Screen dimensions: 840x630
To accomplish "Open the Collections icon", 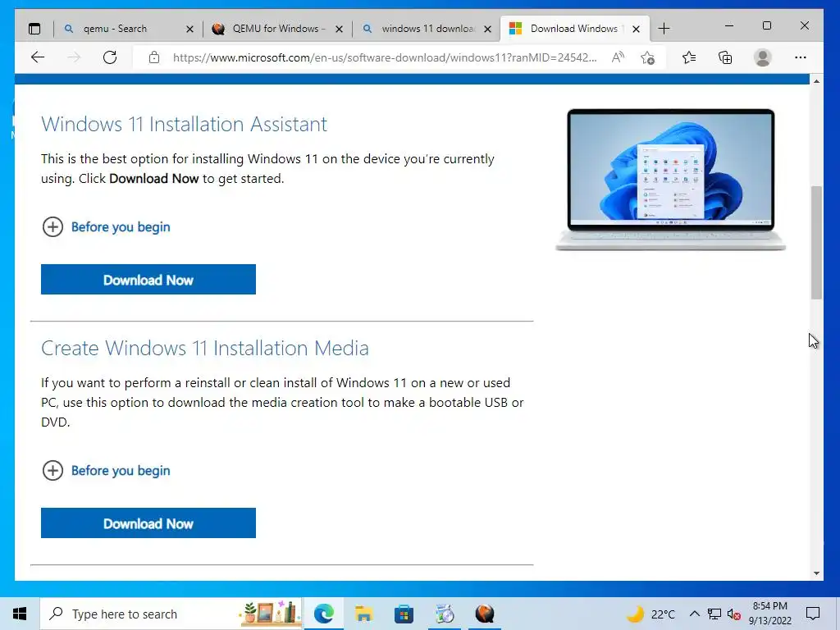I will [725, 57].
